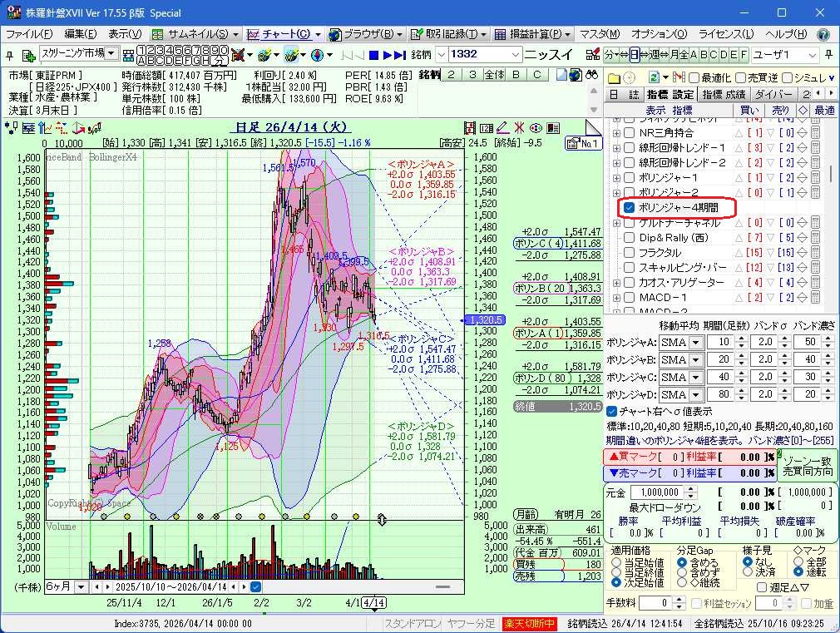
Task: Select the 当足始値 radio button
Action: tap(616, 562)
